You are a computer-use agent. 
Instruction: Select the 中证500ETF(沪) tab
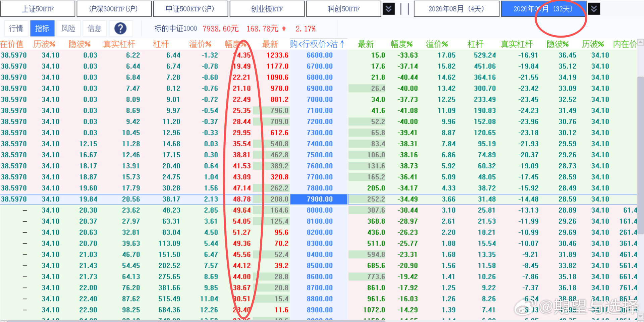pyautogui.click(x=191, y=9)
